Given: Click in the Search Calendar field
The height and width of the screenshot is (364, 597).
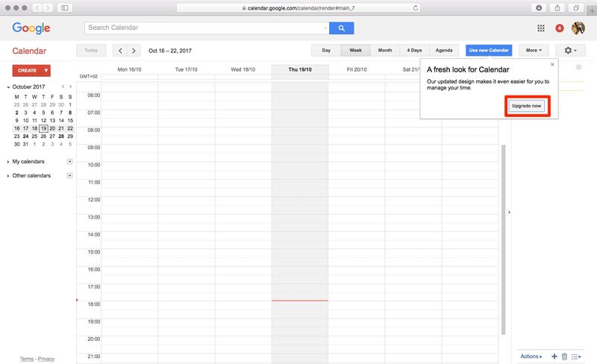Looking at the screenshot, I should 207,28.
